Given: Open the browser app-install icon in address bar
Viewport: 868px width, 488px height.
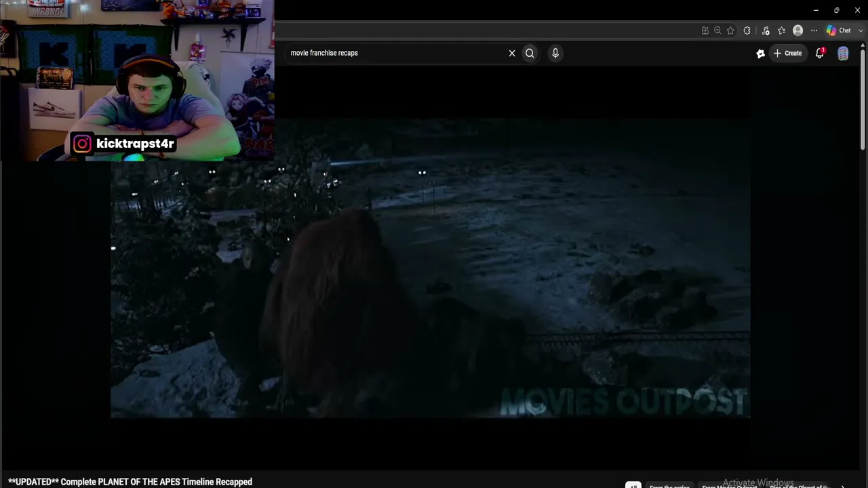Looking at the screenshot, I should point(705,30).
